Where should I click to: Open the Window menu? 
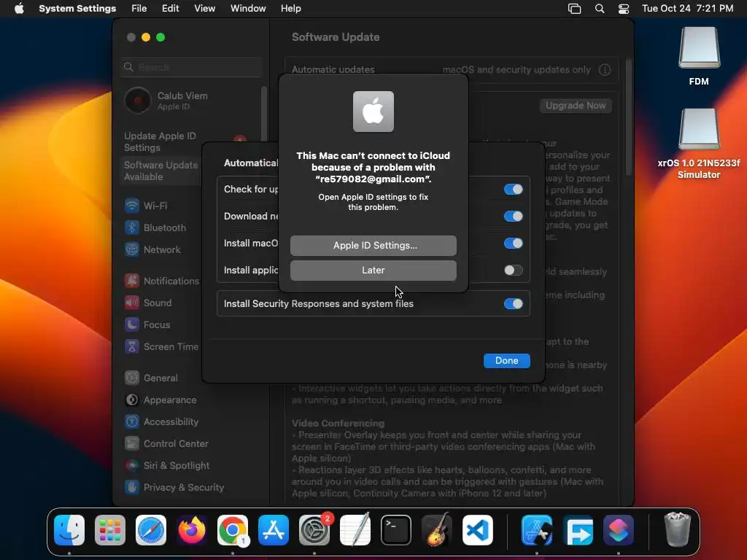(248, 9)
